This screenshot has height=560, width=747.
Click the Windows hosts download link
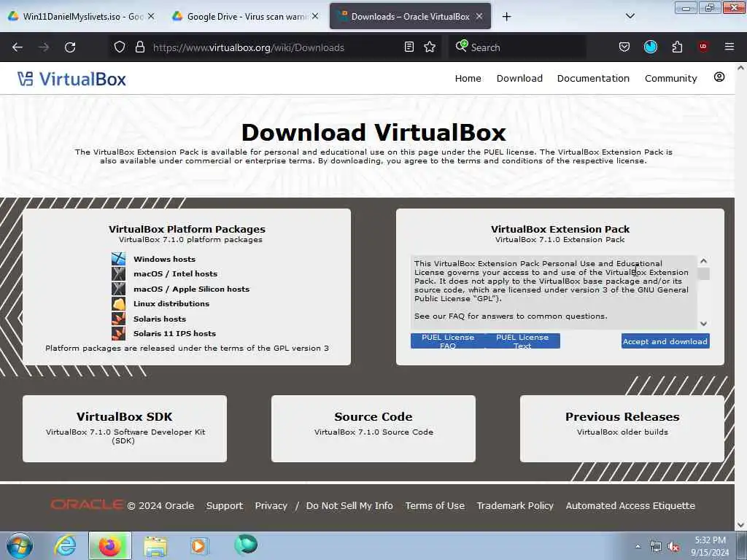(x=164, y=259)
